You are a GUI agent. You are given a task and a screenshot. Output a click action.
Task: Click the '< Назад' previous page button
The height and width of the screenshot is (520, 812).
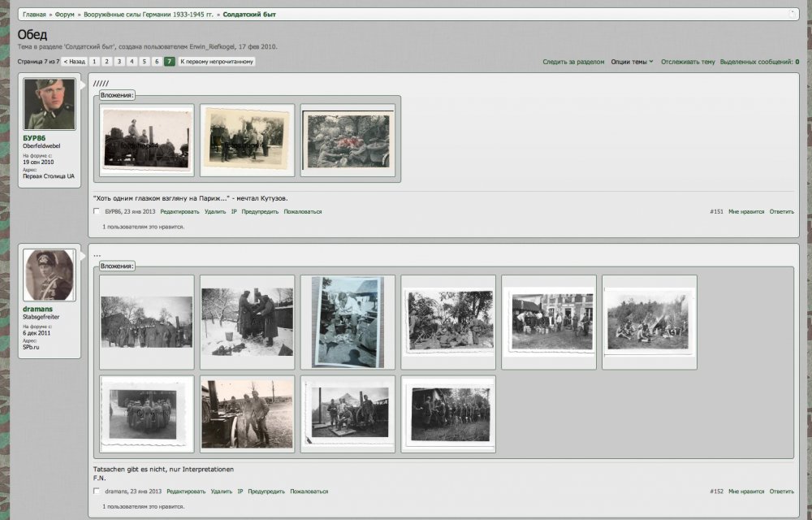[75, 62]
